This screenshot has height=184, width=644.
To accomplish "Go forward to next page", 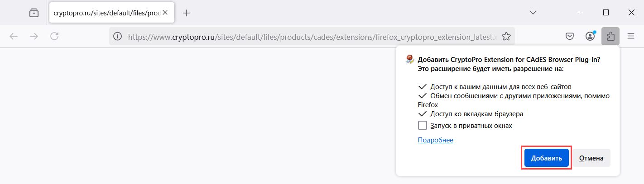I will pos(34,36).
